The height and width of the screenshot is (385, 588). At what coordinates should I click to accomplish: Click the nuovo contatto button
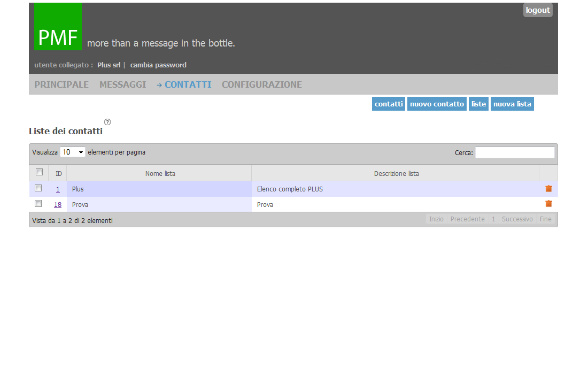[437, 104]
